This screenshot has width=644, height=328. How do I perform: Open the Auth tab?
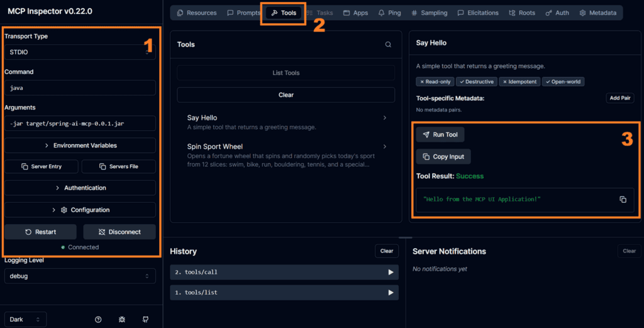tap(557, 13)
